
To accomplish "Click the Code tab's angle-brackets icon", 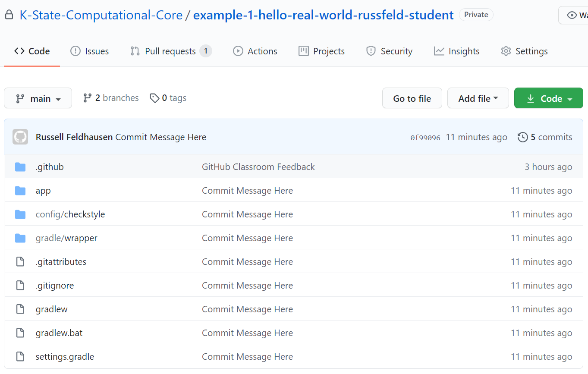I will pyautogui.click(x=19, y=51).
